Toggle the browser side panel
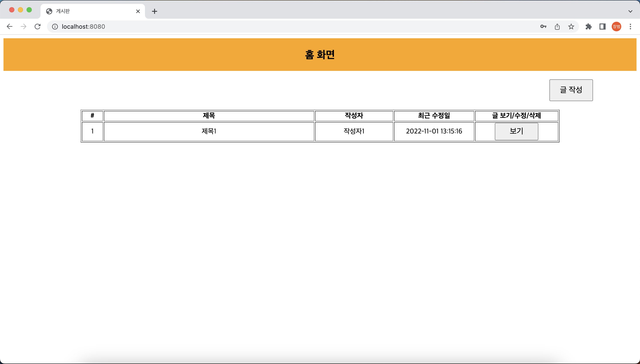The width and height of the screenshot is (640, 364). 603,27
